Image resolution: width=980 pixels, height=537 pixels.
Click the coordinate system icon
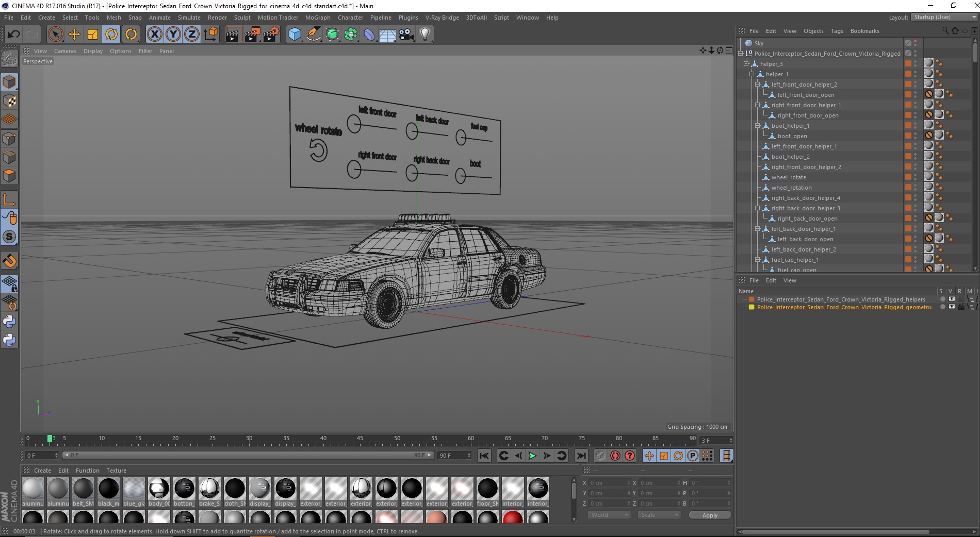pyautogui.click(x=210, y=34)
